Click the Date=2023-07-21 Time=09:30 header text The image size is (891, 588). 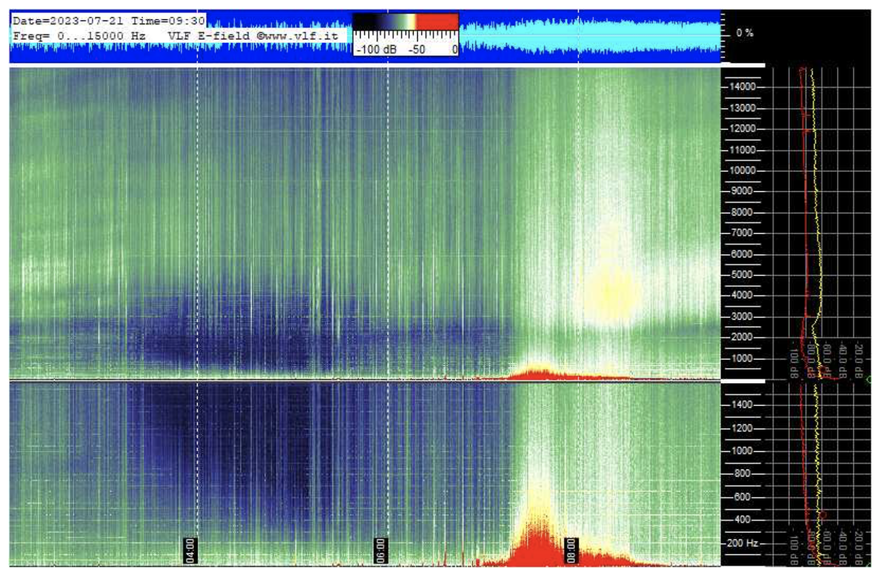[x=108, y=21]
